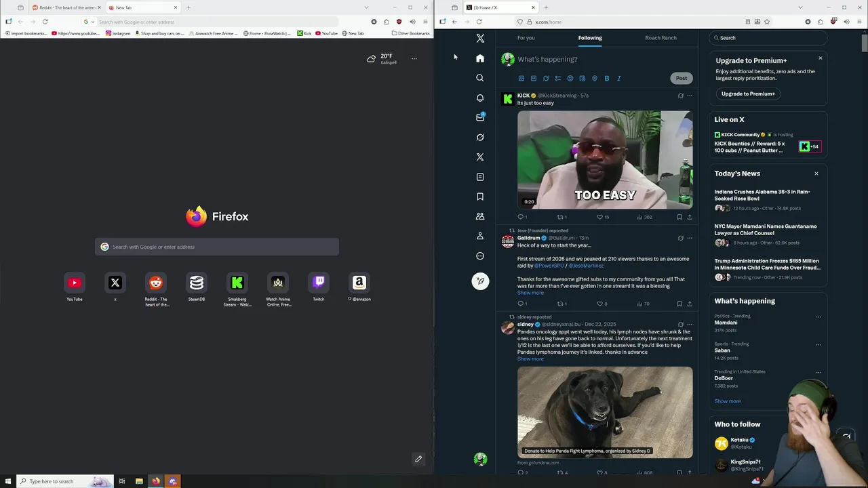Play the KICK 'TOO EASY' video
Image resolution: width=868 pixels, height=488 pixels.
tap(605, 160)
